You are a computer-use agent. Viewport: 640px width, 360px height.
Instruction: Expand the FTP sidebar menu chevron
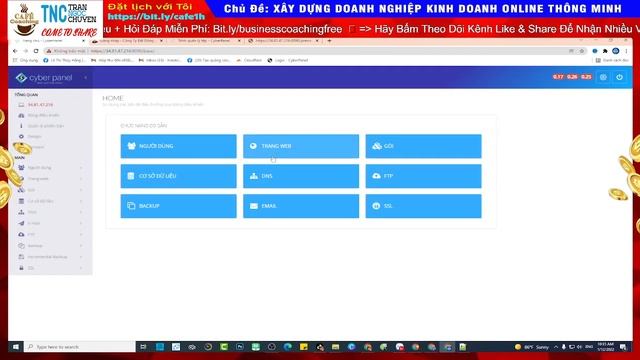click(81, 234)
